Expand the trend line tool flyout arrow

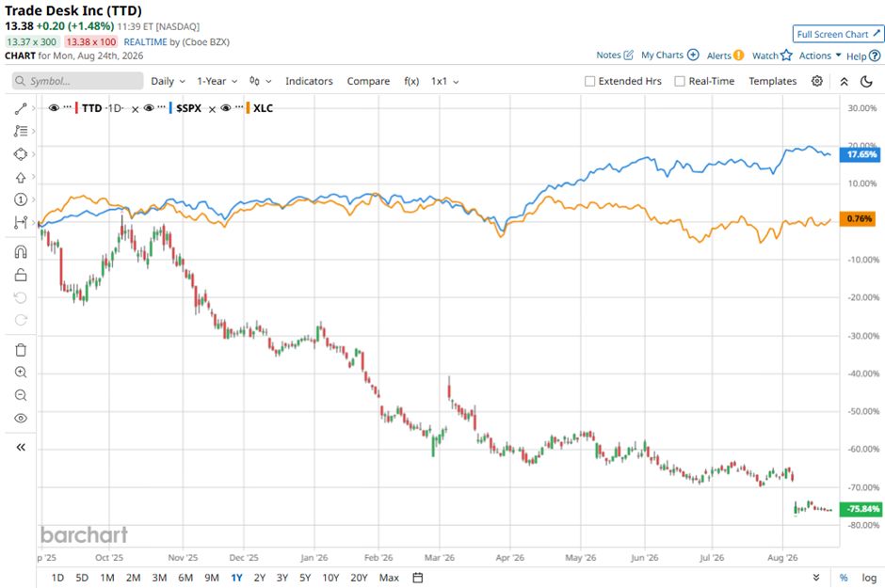34,108
